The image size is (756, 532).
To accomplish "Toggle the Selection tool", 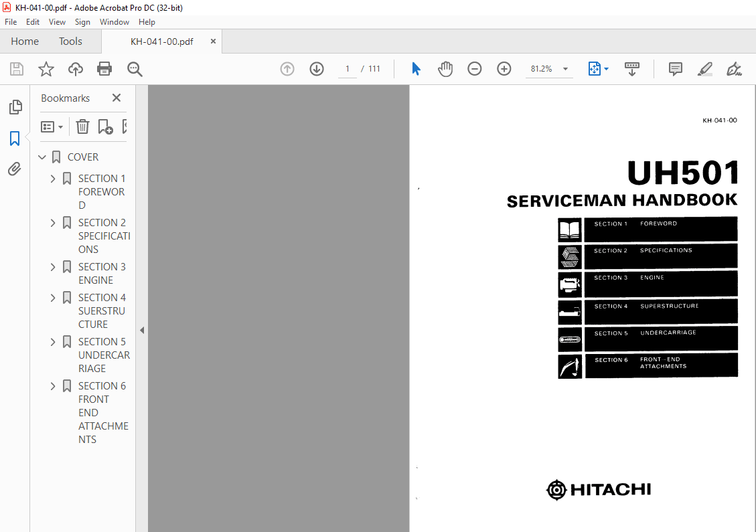I will coord(416,69).
